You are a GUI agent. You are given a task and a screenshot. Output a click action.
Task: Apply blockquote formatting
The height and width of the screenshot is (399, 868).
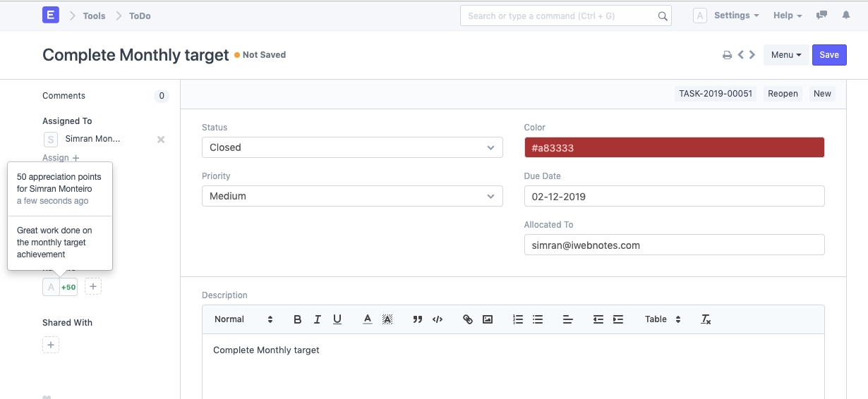click(x=417, y=319)
